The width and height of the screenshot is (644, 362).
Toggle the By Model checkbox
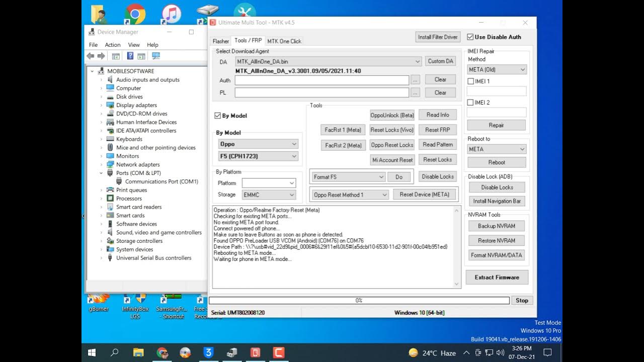tap(218, 116)
